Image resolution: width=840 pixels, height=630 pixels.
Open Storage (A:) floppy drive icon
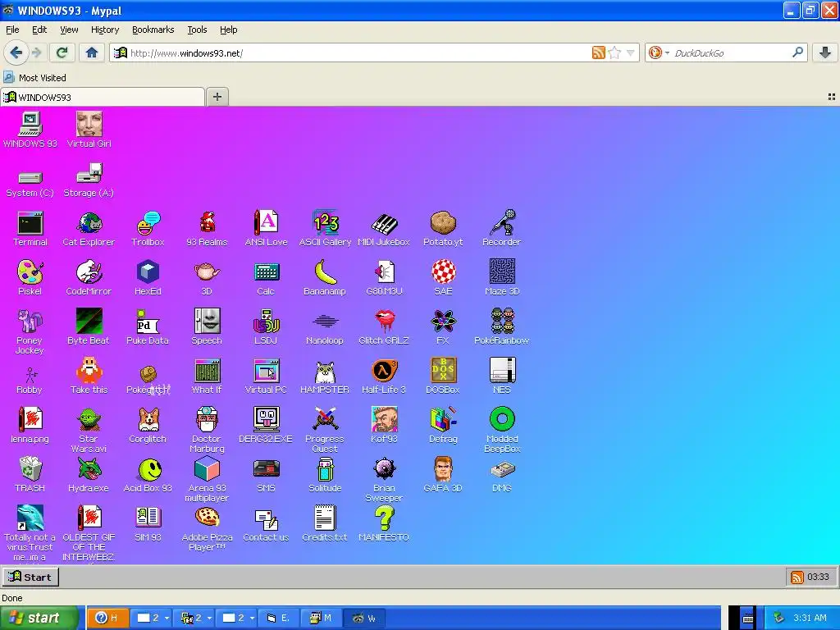tap(89, 180)
